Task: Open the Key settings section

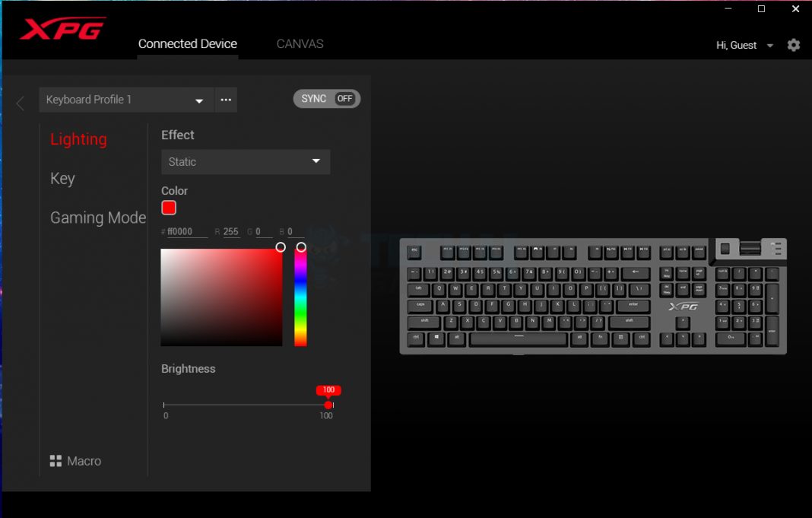Action: [x=62, y=179]
